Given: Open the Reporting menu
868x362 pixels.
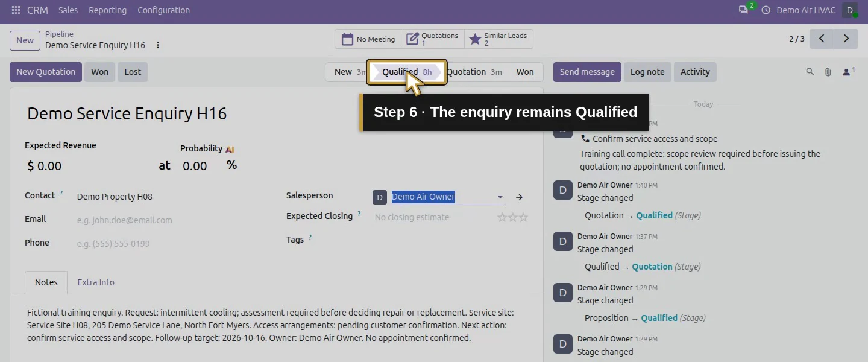Looking at the screenshot, I should point(108,10).
